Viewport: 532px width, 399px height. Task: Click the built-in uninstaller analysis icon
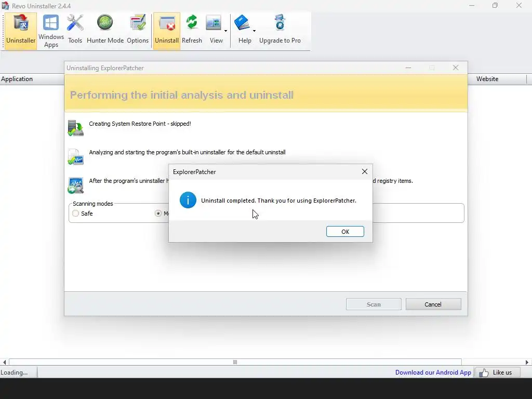[75, 157]
